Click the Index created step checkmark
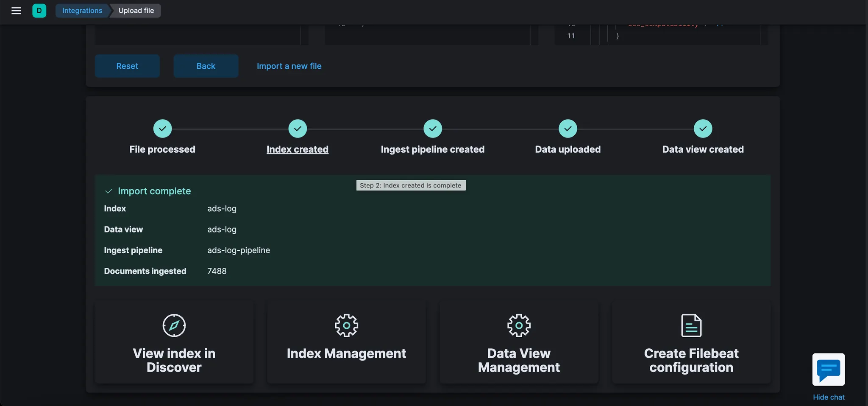The image size is (868, 406). [298, 129]
